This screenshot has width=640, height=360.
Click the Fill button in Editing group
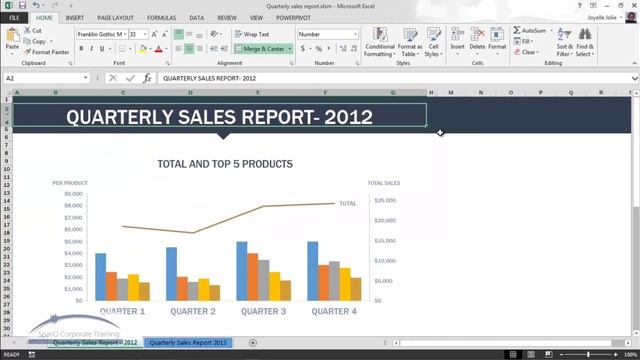(x=524, y=41)
